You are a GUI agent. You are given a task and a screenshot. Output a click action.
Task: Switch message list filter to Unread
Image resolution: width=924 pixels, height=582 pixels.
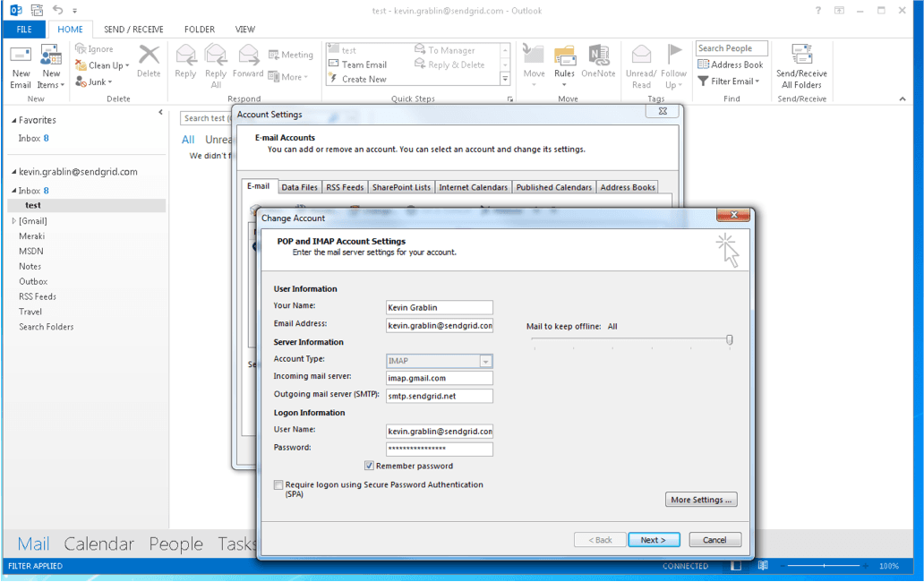(x=218, y=139)
